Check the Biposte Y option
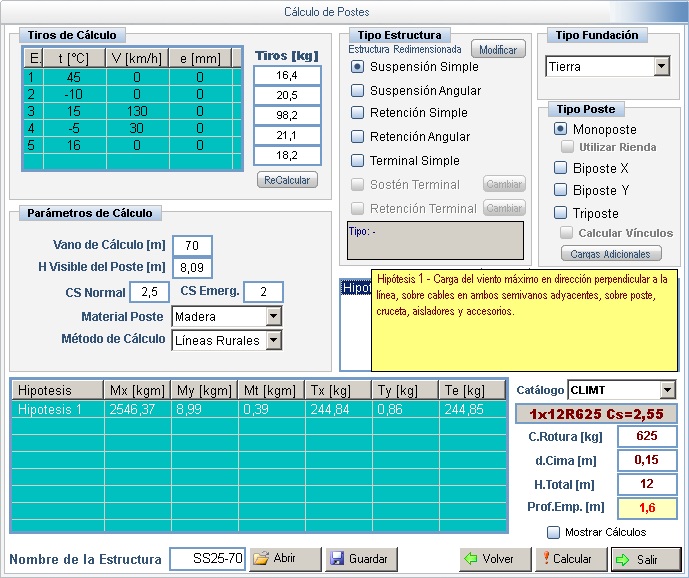 click(x=560, y=190)
